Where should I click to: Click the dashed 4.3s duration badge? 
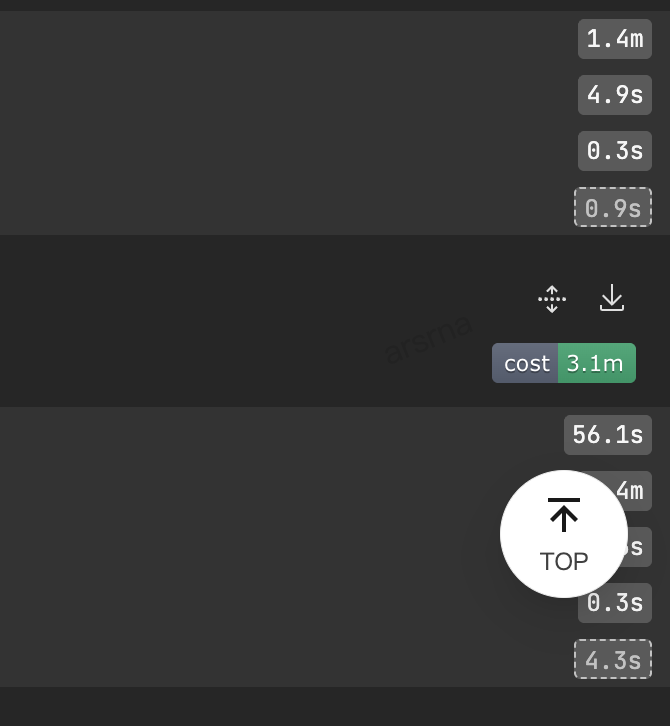click(612, 659)
